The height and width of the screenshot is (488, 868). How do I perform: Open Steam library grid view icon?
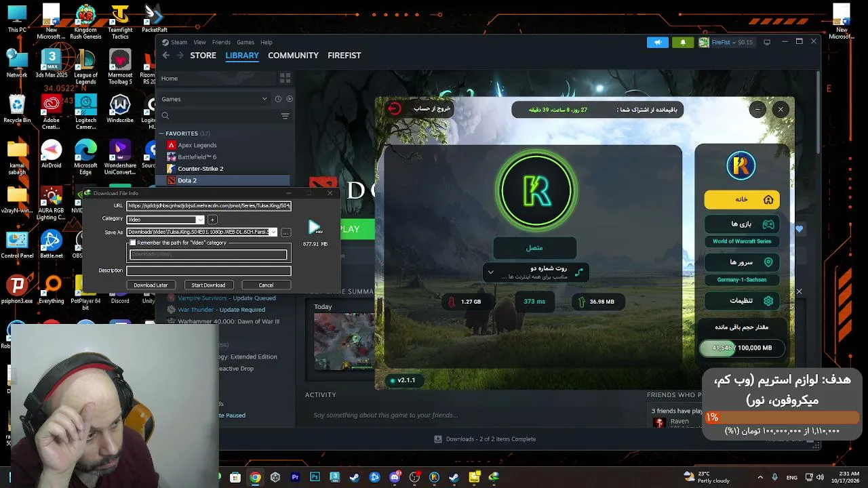click(285, 78)
